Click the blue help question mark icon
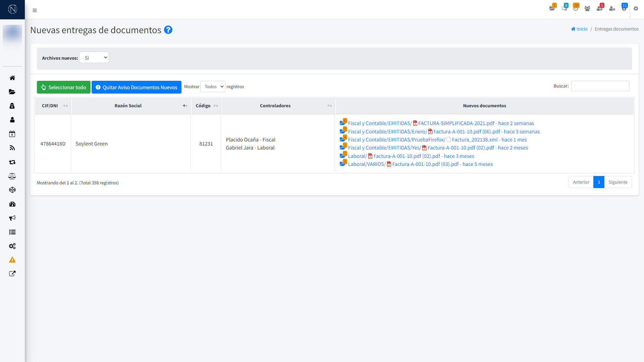Image resolution: width=644 pixels, height=362 pixels. point(168,30)
